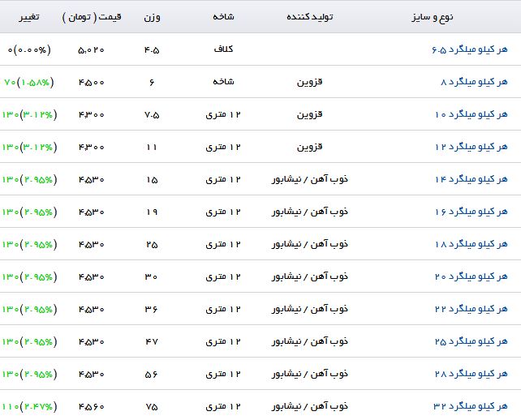Select the change value ۰(۰.۰۰%)
The width and height of the screenshot is (521, 420).
point(29,49)
